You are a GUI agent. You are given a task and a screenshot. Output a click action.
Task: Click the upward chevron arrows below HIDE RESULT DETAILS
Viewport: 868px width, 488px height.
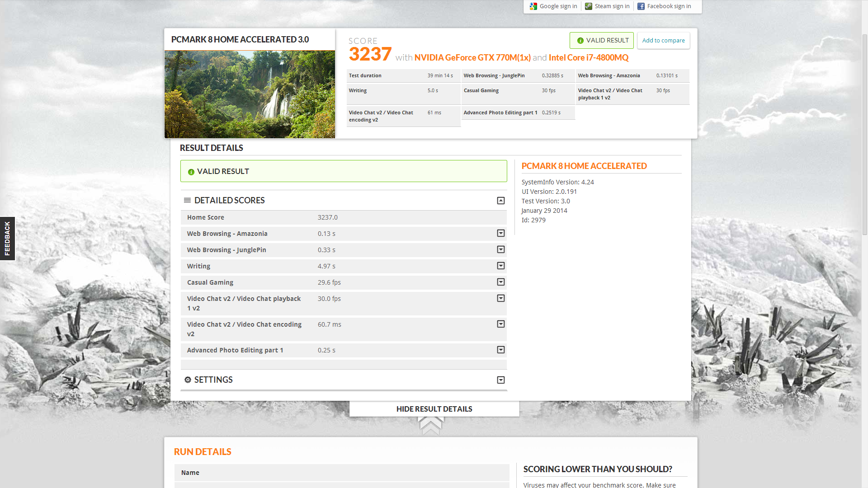tap(430, 426)
